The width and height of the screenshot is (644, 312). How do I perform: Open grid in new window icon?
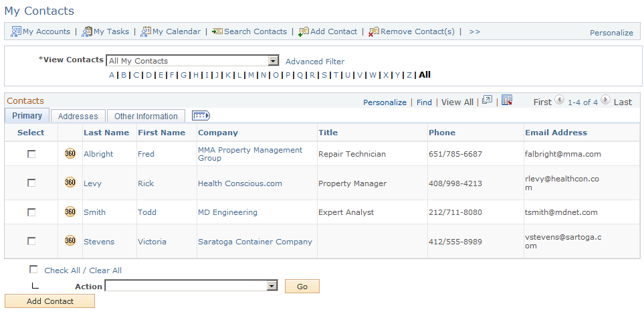tap(487, 100)
